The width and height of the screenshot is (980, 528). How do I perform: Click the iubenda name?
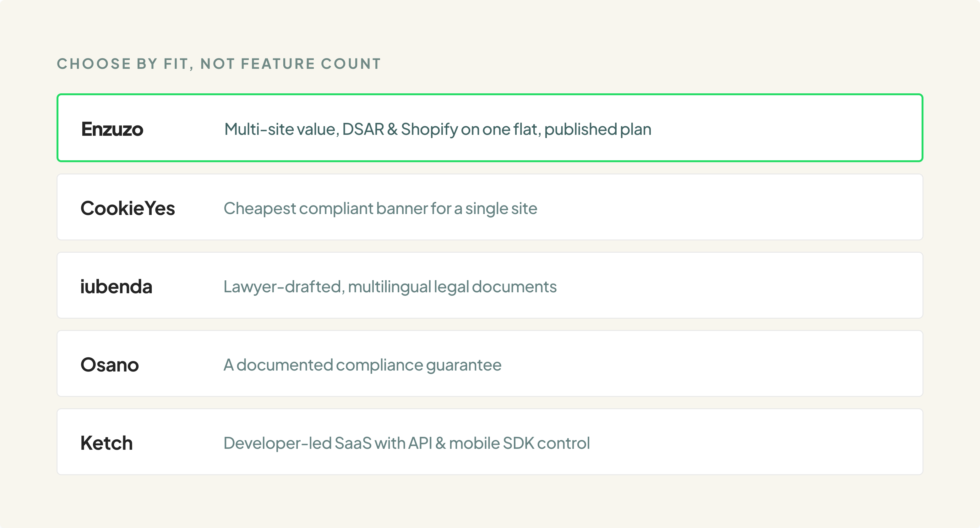(117, 286)
